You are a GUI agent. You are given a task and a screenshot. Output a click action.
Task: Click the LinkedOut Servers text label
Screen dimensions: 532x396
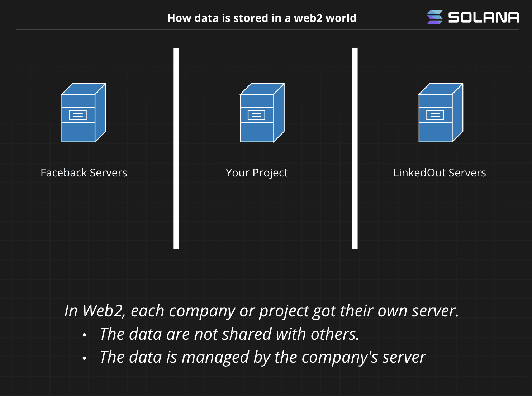[440, 173]
